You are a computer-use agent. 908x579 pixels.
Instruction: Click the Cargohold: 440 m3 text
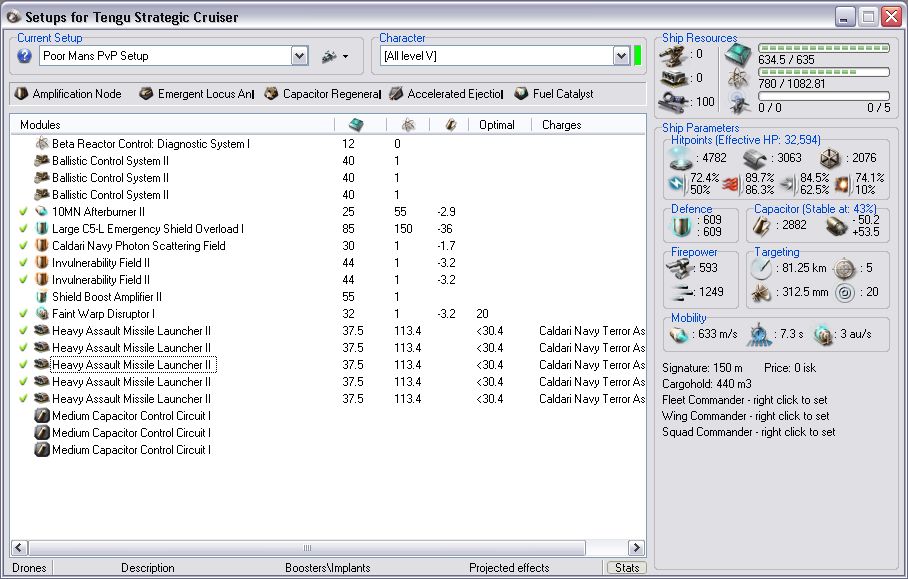pyautogui.click(x=706, y=383)
